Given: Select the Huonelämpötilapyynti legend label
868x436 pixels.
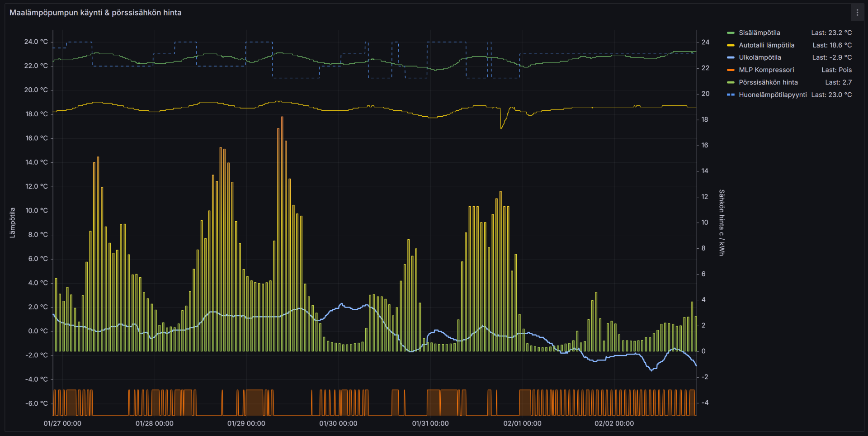Looking at the screenshot, I should point(773,95).
